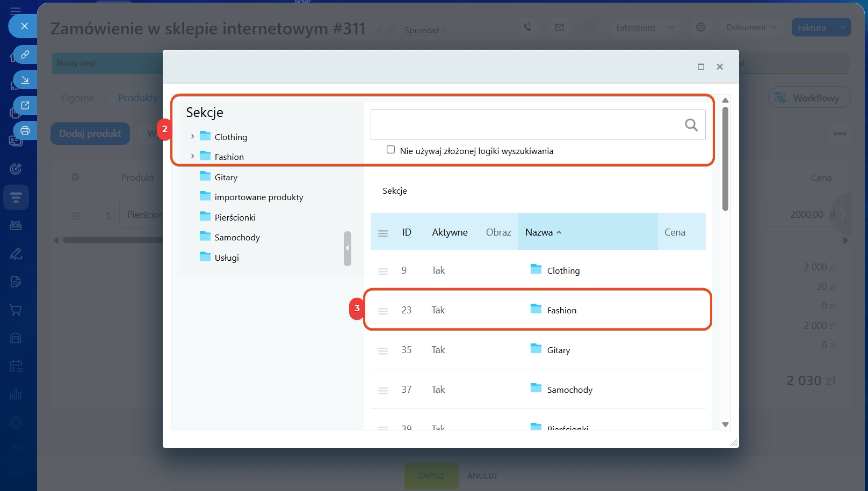Image resolution: width=868 pixels, height=491 pixels.
Task: Enable "Nie używaj złożonej logiki wyszukiwania" checkbox
Action: 391,150
